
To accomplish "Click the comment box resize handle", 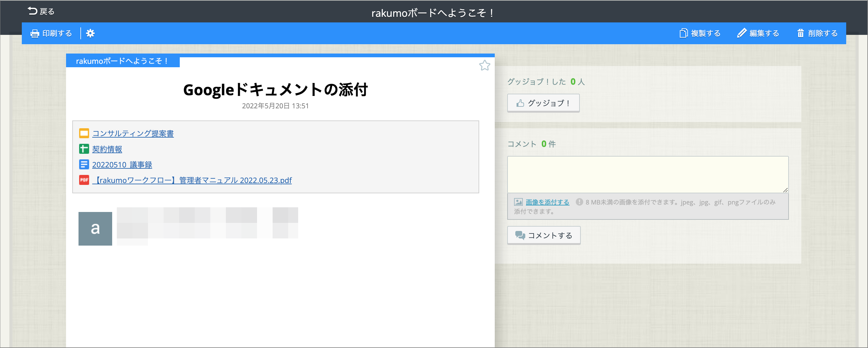I will (785, 190).
